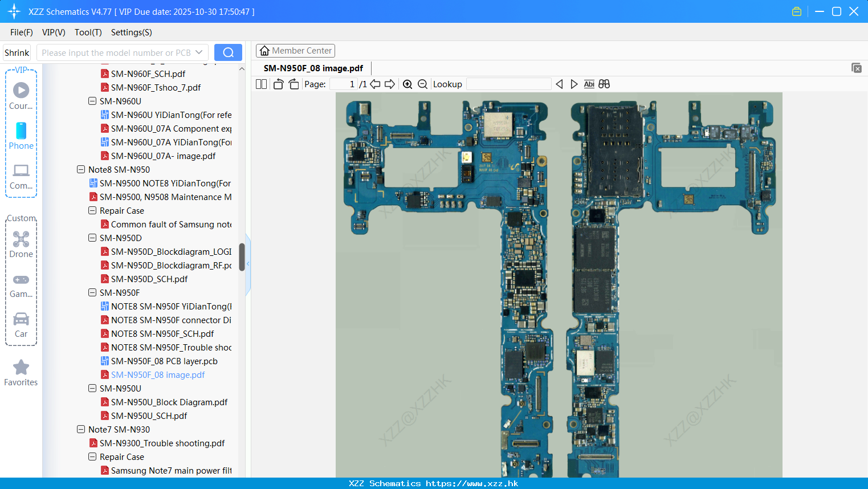
Task: Open the File(F) menu
Action: [22, 32]
